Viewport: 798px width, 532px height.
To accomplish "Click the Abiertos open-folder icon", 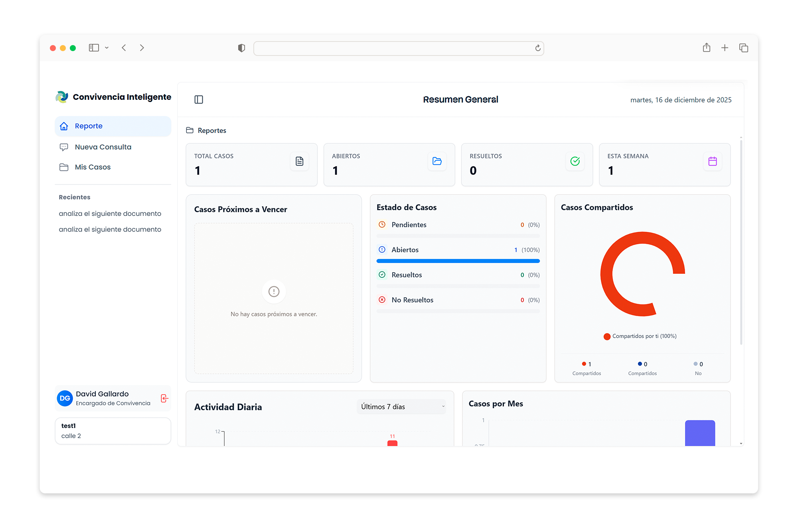I will click(437, 161).
